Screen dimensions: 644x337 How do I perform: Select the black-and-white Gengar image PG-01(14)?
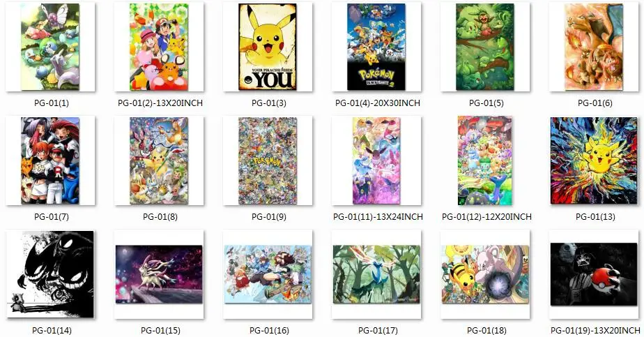tap(50, 274)
